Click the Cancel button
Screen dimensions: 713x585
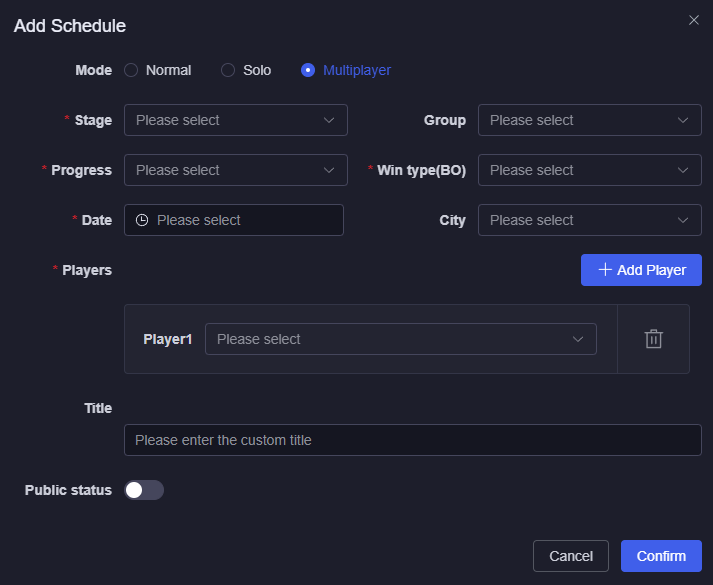point(571,556)
